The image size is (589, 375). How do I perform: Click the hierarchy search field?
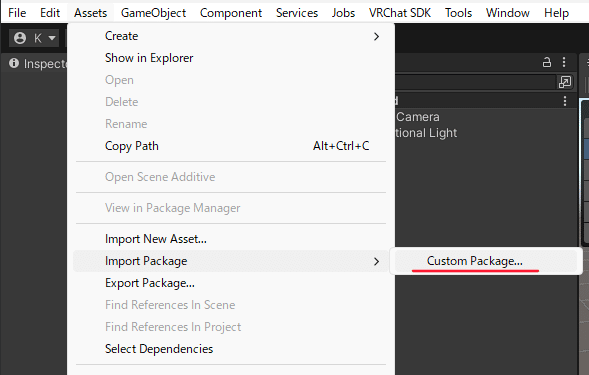(x=475, y=82)
